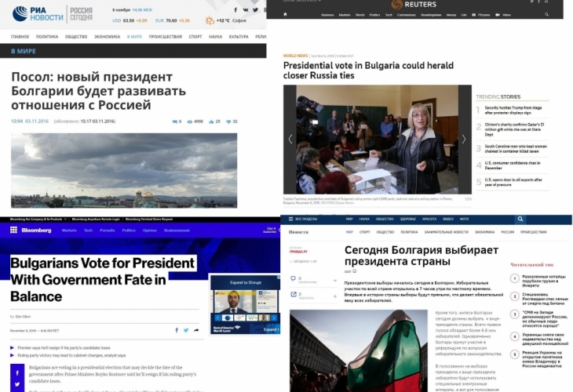This screenshot has height=392, width=573.
Task: Click the RIA Novosti globe logo
Action: point(20,14)
